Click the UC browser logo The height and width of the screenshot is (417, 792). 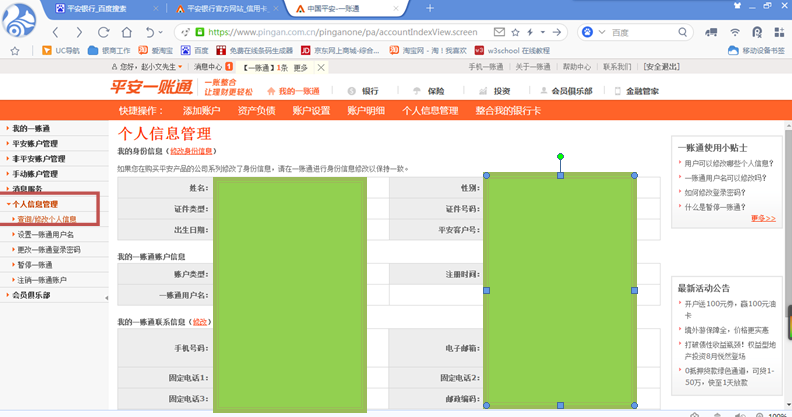18,20
